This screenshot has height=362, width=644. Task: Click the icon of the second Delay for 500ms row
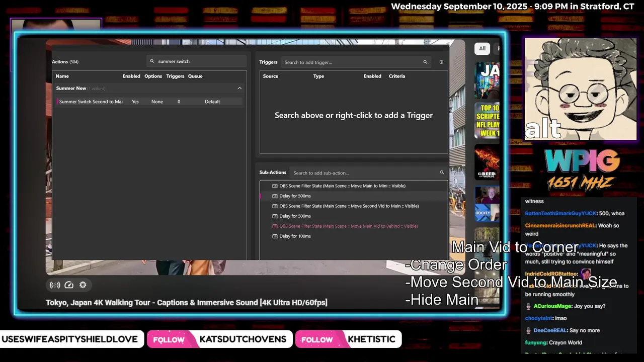pyautogui.click(x=275, y=216)
